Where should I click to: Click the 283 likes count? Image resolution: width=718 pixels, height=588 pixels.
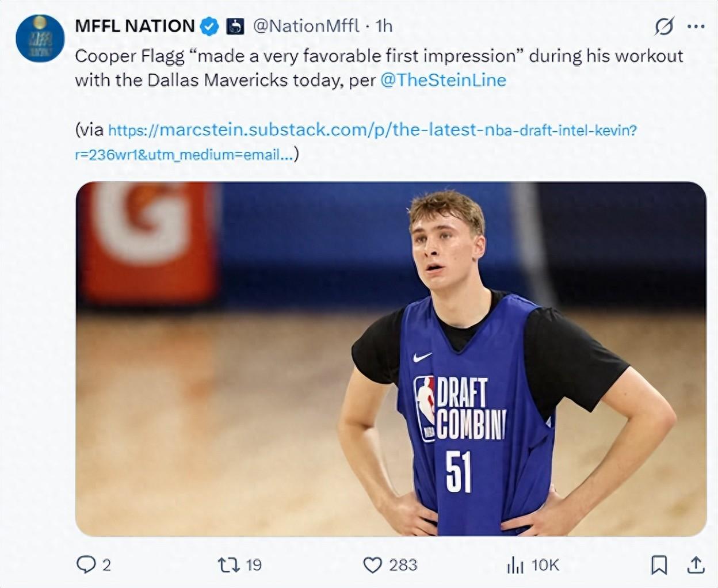(403, 565)
